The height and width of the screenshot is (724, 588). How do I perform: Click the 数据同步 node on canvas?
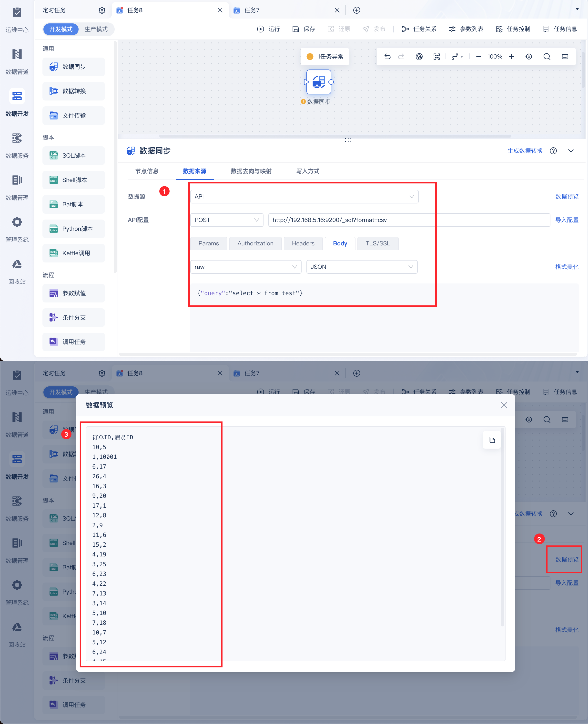tap(318, 82)
